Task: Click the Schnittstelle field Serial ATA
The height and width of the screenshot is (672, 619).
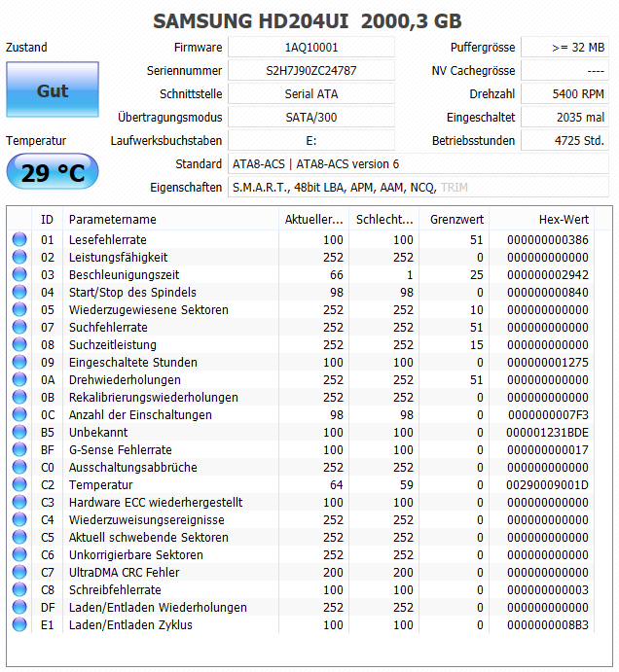Action: (311, 94)
